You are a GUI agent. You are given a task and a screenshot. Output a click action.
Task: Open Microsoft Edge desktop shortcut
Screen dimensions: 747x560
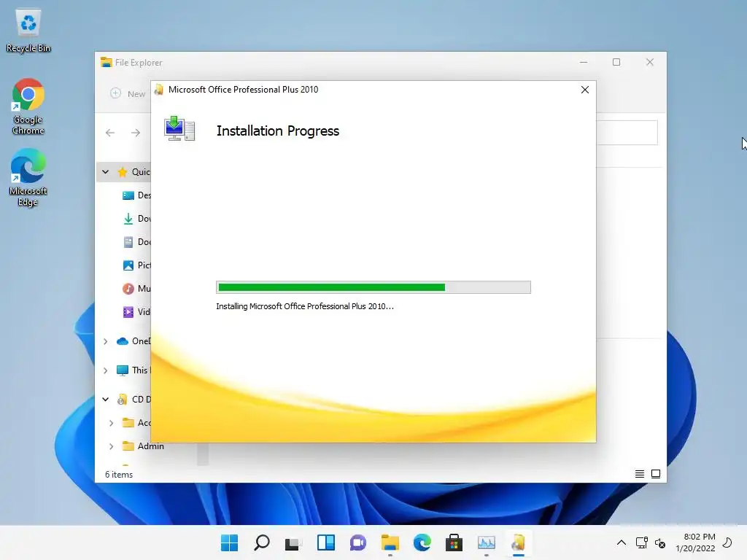(28, 177)
